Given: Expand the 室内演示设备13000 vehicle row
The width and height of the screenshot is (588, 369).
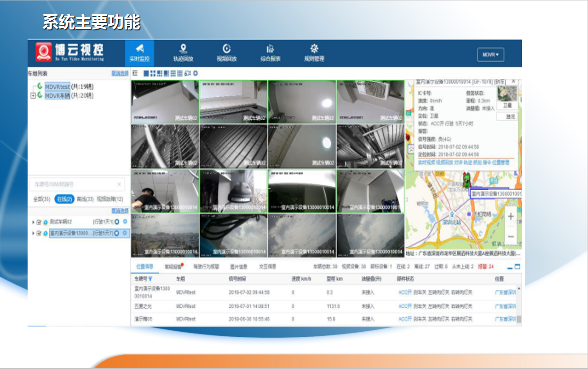Looking at the screenshot, I should 33,233.
